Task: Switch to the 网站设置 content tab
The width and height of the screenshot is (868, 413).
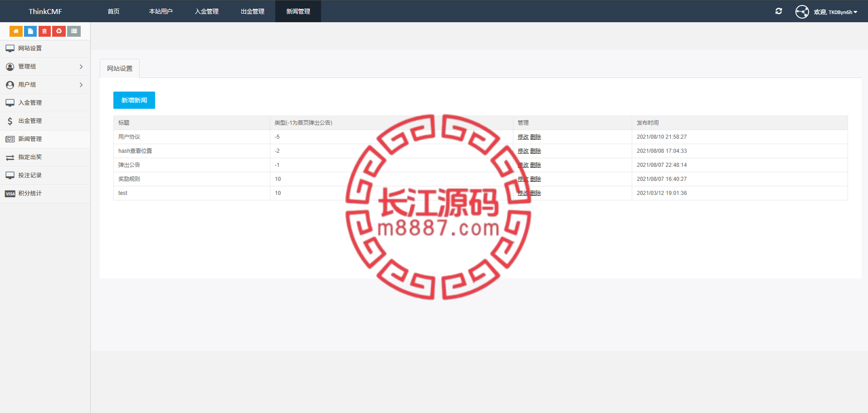Action: [120, 68]
